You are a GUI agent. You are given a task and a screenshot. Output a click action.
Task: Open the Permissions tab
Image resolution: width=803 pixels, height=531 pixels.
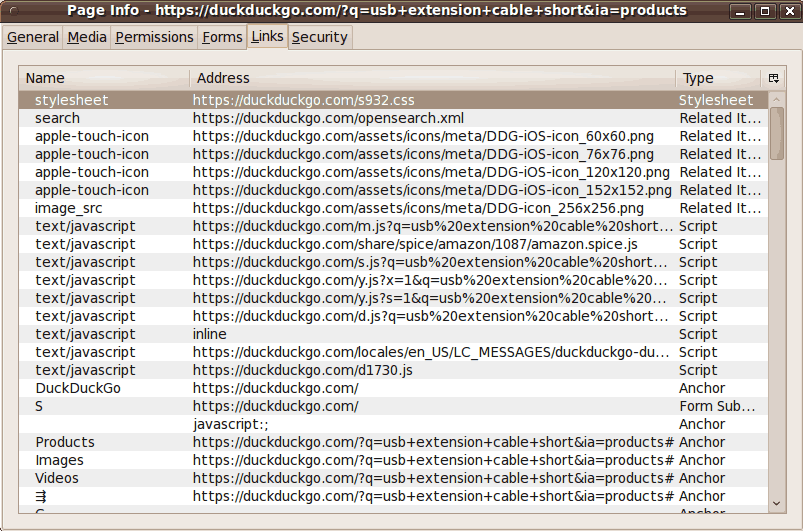[x=154, y=37]
